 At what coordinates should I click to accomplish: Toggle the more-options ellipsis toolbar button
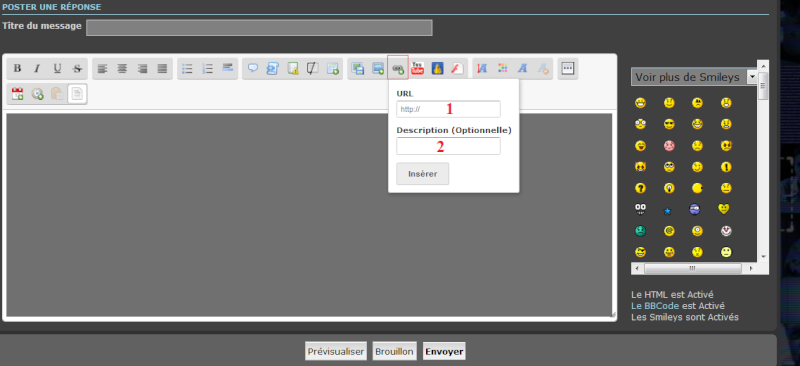568,68
